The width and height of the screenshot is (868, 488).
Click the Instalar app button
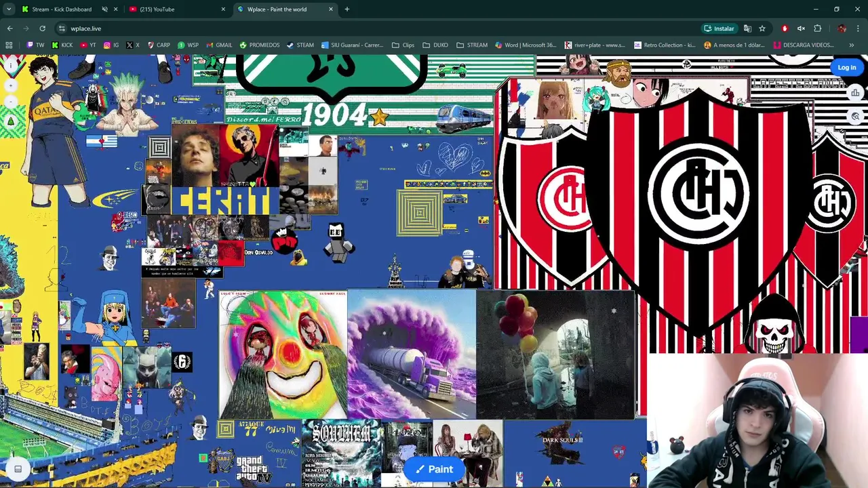click(x=719, y=28)
